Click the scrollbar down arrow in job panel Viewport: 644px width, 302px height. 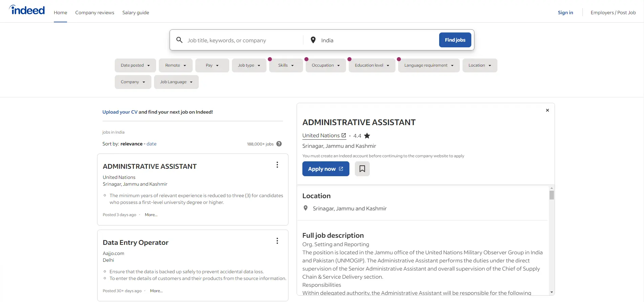click(552, 292)
